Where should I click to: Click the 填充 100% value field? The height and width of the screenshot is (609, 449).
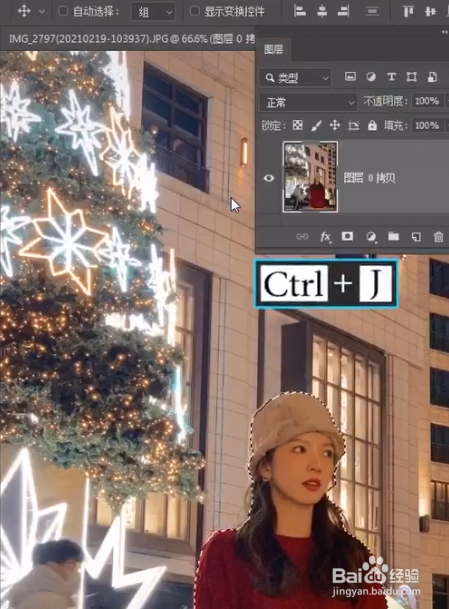[x=427, y=125]
